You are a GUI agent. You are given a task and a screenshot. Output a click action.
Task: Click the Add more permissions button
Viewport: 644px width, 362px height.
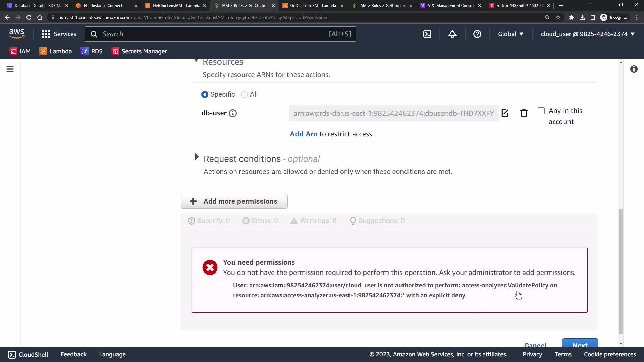click(x=234, y=201)
